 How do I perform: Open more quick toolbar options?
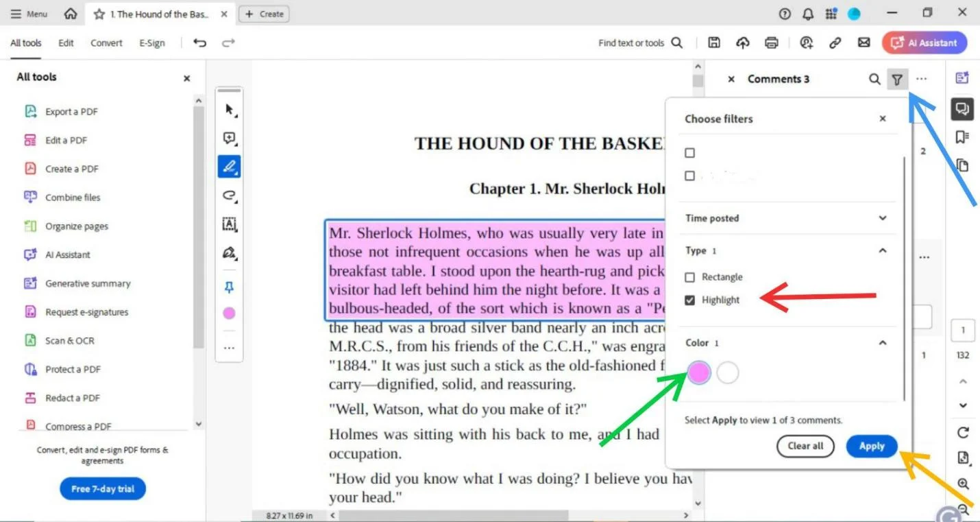(229, 348)
